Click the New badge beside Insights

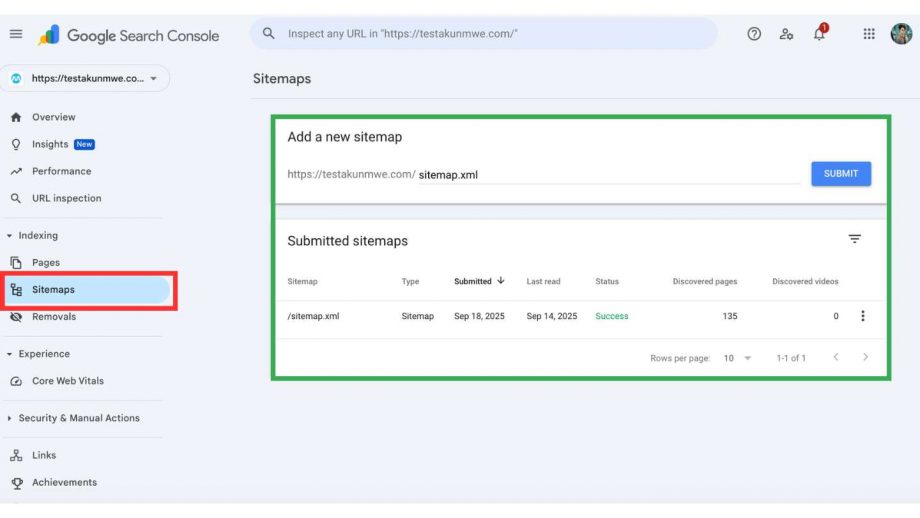(84, 144)
